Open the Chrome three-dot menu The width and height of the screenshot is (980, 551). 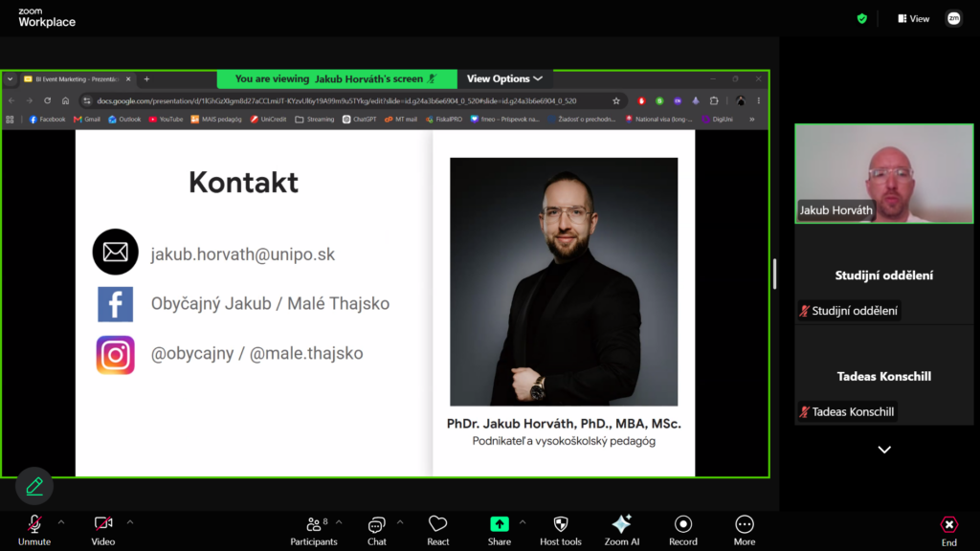click(x=759, y=100)
